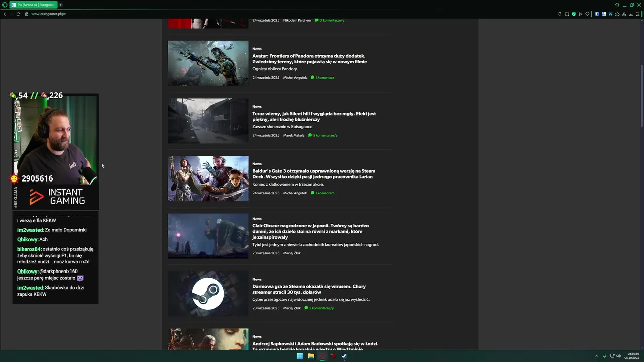Go back with the browser back arrow
This screenshot has width=644, height=362.
[x=5, y=14]
